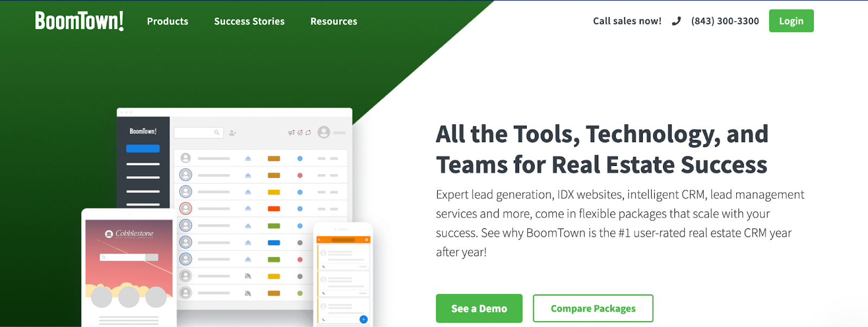Click the search field in dashboard mockup
The image size is (868, 327).
[x=199, y=132]
